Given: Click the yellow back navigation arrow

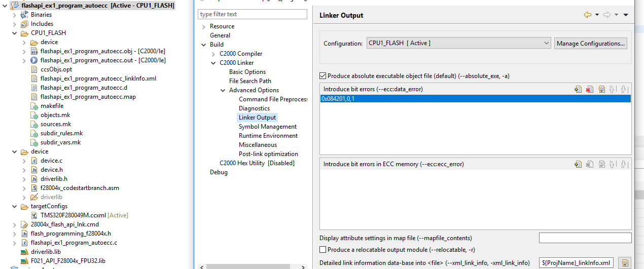Looking at the screenshot, I should click(x=588, y=15).
